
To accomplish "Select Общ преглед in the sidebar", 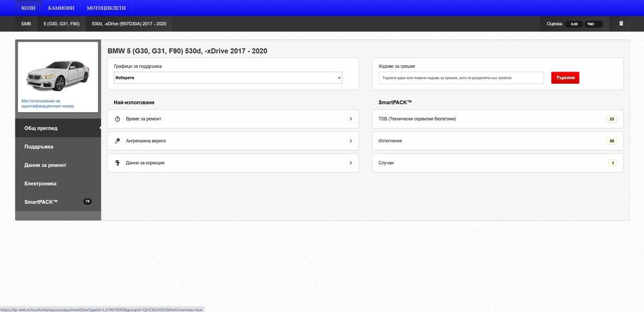I will pyautogui.click(x=58, y=128).
